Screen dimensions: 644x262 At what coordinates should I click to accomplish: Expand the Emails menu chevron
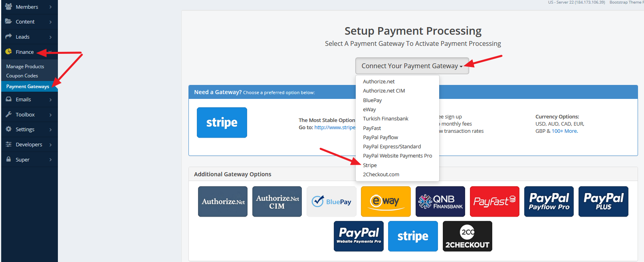pos(50,100)
